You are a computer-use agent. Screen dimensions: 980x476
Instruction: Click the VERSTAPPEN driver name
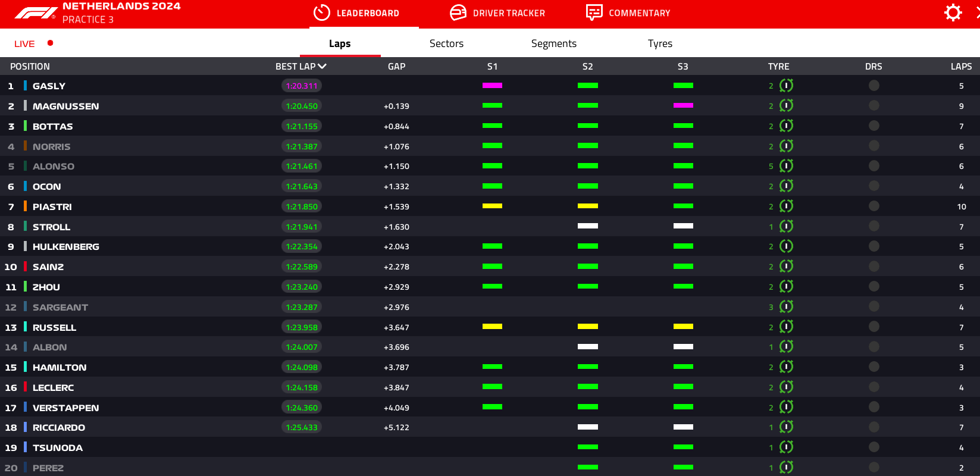(66, 408)
